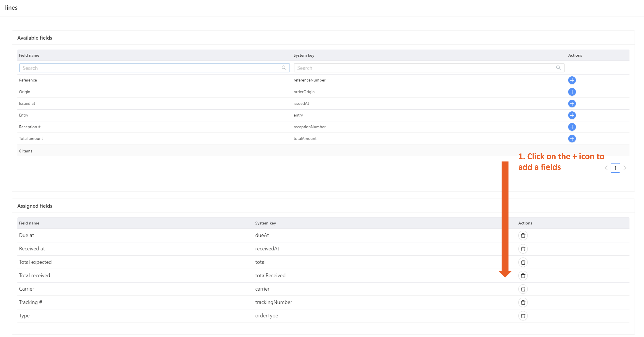644x337 pixels.
Task: Delete the Carrier assigned field
Action: [523, 289]
